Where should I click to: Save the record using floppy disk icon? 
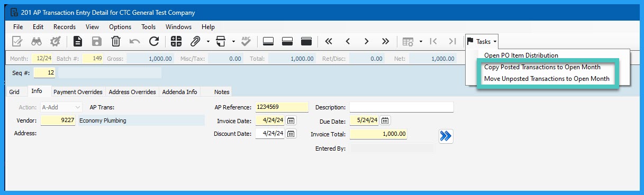point(97,41)
